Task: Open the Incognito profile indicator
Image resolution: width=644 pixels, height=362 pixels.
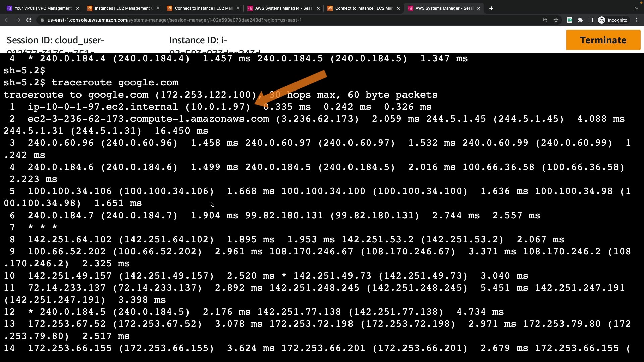Action: click(613, 20)
